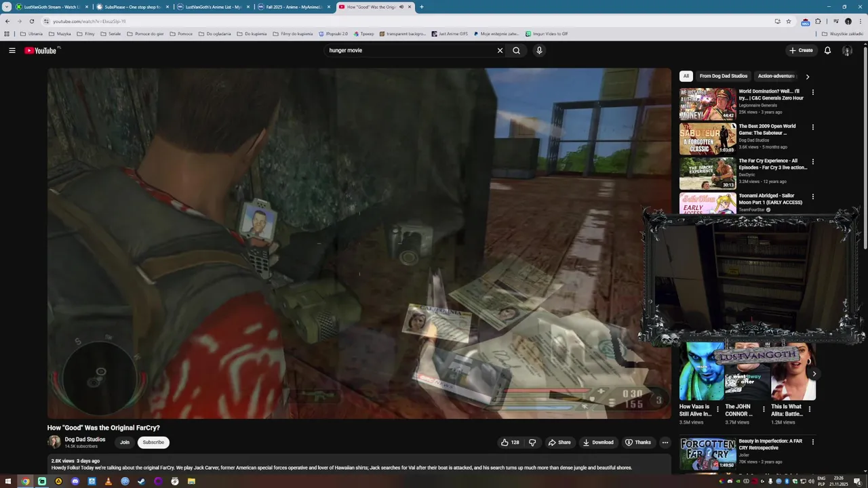Like the video with thumbs up
The image size is (868, 488).
(509, 443)
